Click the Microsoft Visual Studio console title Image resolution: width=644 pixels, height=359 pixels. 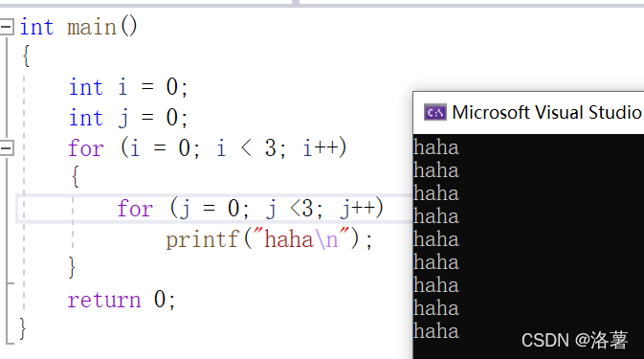(547, 113)
